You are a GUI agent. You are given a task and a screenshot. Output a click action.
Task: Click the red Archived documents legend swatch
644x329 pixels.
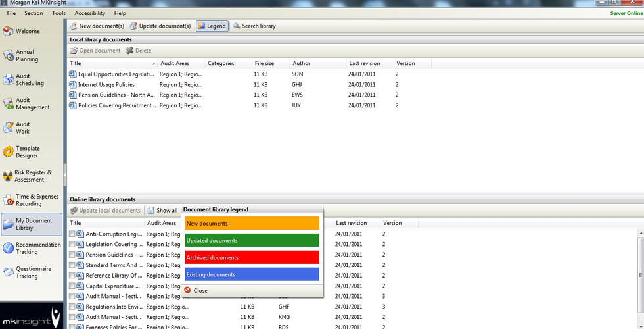point(252,257)
